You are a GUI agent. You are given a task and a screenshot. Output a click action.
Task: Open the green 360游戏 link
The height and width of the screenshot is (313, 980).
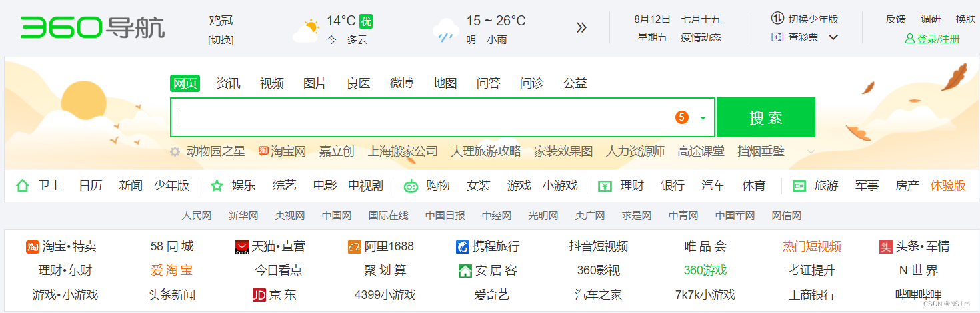coord(705,271)
